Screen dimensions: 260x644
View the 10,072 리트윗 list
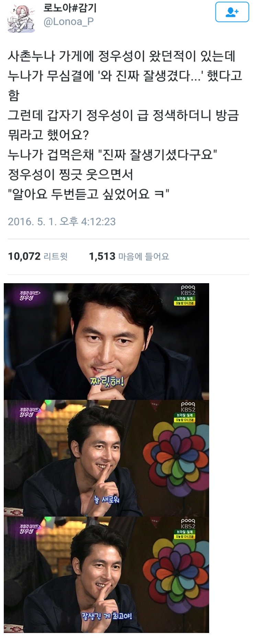[x=38, y=256]
